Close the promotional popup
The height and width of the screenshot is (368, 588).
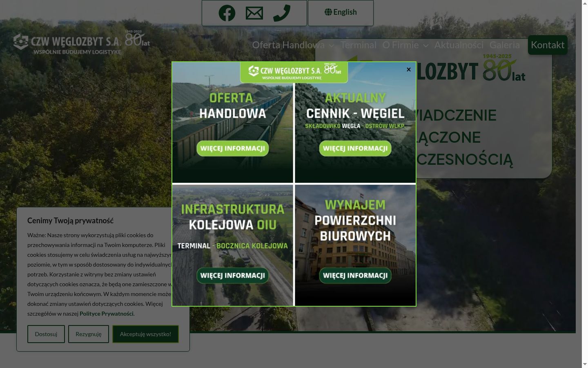[409, 70]
